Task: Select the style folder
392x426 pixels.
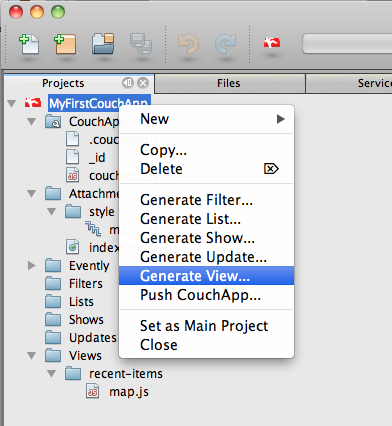Action: pyautogui.click(x=102, y=212)
